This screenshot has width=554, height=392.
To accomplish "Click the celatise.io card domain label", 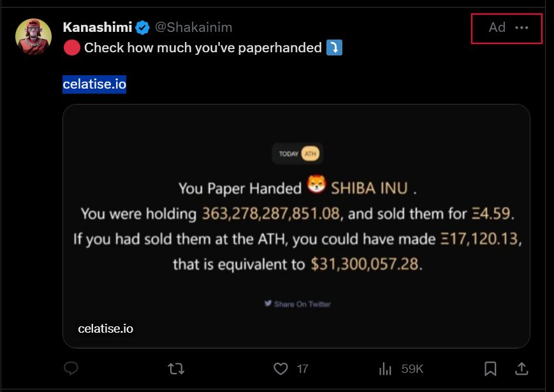I will pyautogui.click(x=105, y=328).
